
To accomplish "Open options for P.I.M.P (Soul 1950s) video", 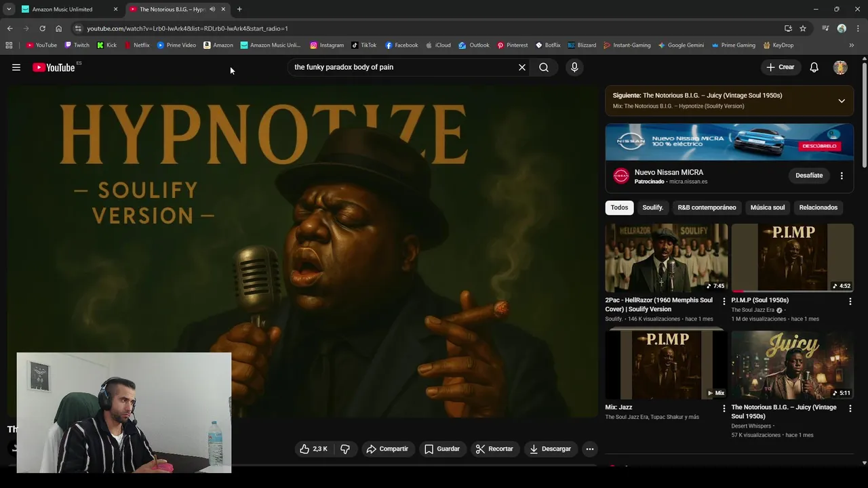I will pyautogui.click(x=850, y=301).
